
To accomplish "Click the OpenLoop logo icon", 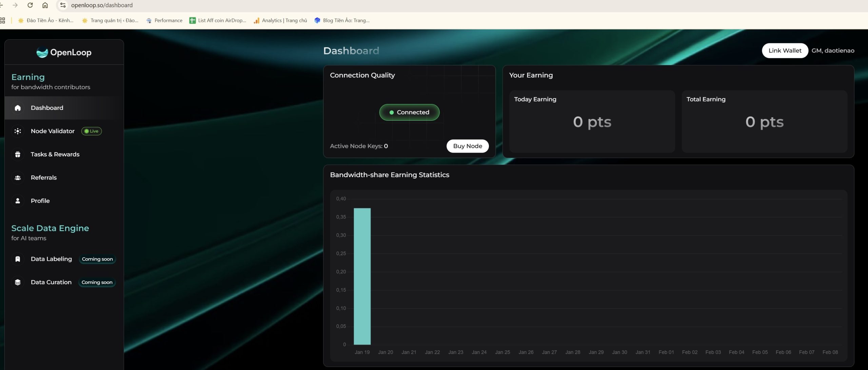I will coord(41,53).
